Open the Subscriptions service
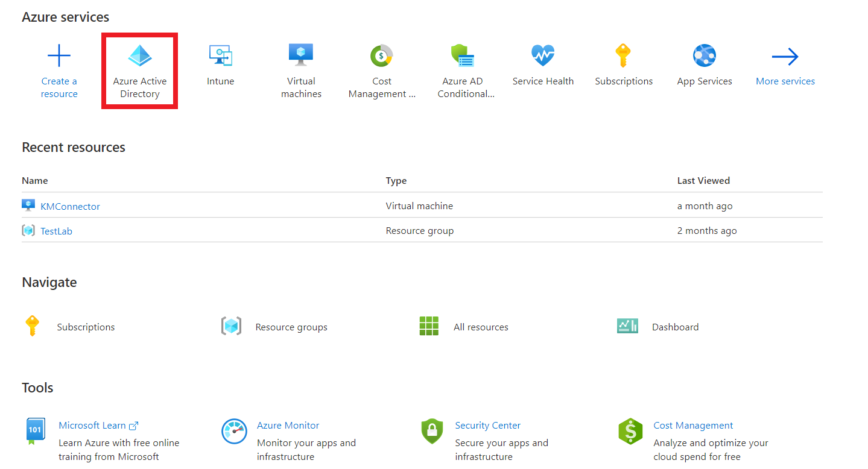 [624, 63]
